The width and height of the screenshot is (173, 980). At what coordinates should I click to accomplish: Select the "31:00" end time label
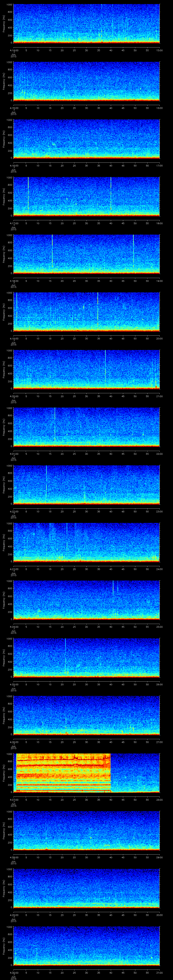(159, 972)
